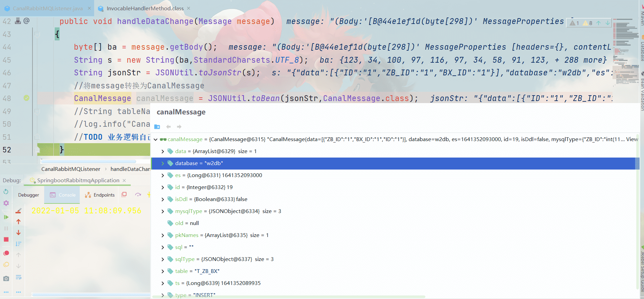The height and width of the screenshot is (299, 644).
Task: Expand the data ArrayList node
Action: [163, 151]
